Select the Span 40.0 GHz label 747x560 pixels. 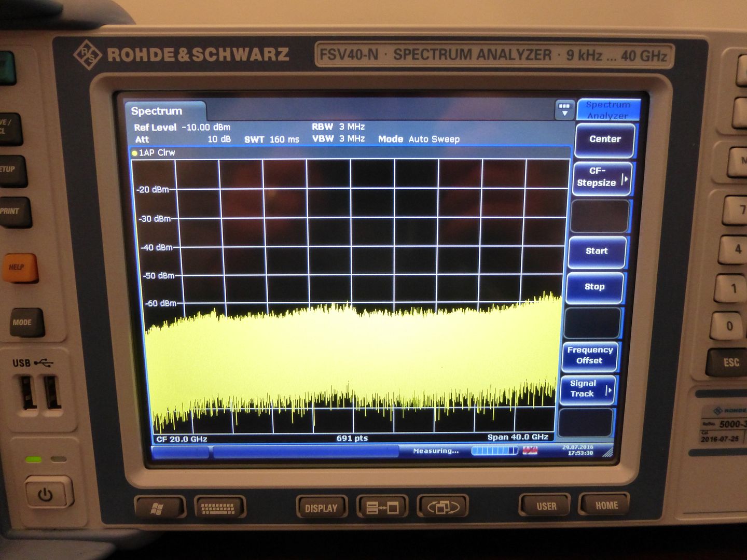(518, 437)
